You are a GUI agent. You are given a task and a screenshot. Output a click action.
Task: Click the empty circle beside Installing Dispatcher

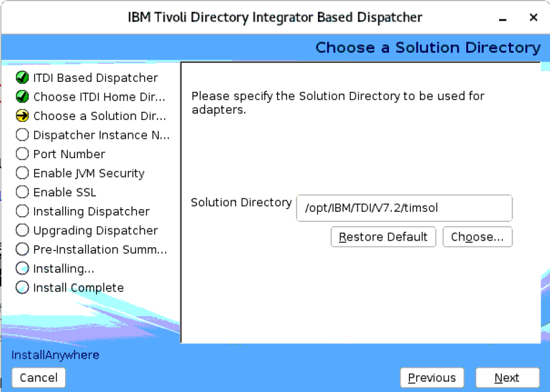(22, 211)
